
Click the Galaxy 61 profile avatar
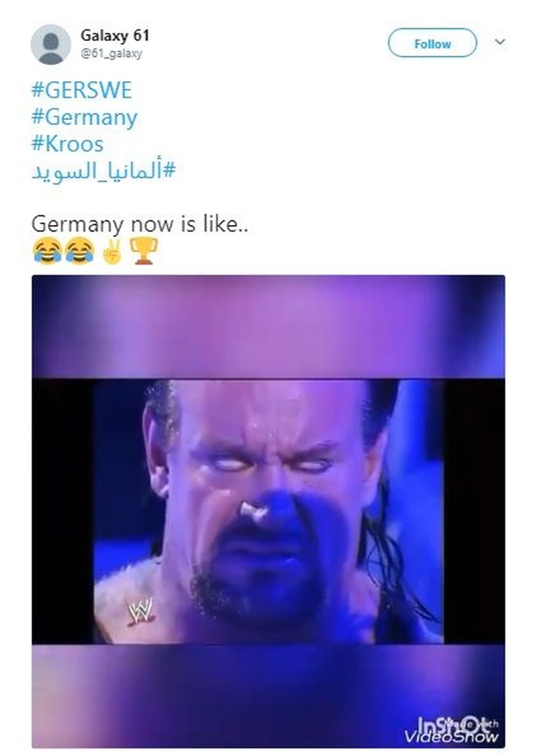coord(50,44)
